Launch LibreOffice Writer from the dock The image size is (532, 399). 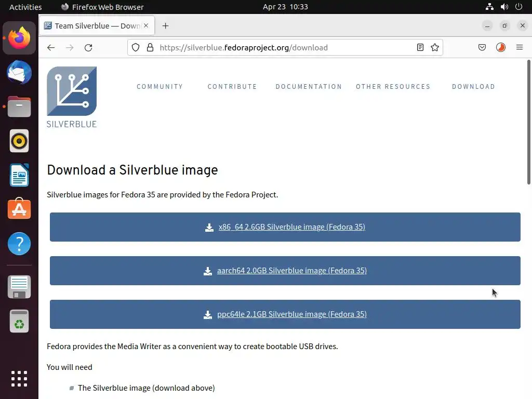coord(19,175)
